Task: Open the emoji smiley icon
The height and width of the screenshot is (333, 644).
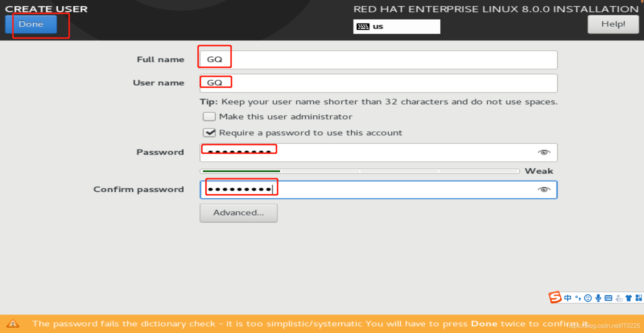Action: pos(588,298)
